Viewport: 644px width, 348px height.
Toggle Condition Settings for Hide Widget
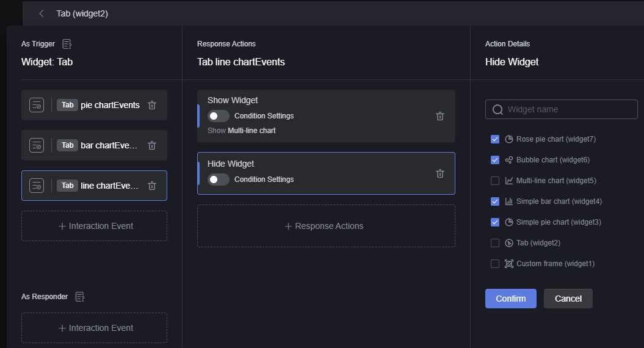coord(218,179)
